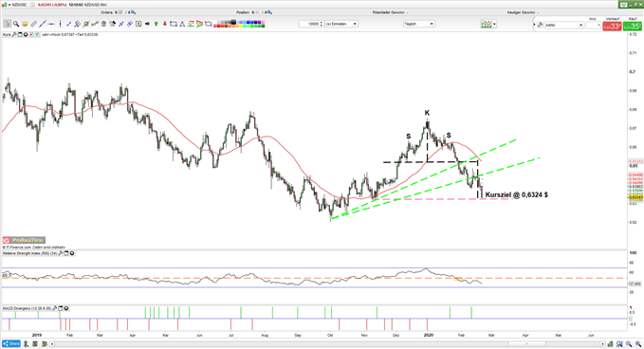
Task: Click the MACD Divergenz panel title
Action: (x=28, y=308)
